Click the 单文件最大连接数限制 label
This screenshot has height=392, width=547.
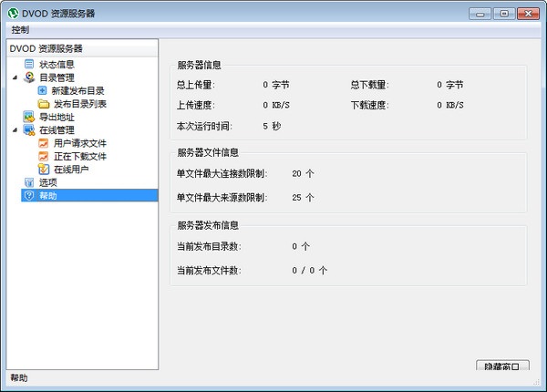coord(222,173)
